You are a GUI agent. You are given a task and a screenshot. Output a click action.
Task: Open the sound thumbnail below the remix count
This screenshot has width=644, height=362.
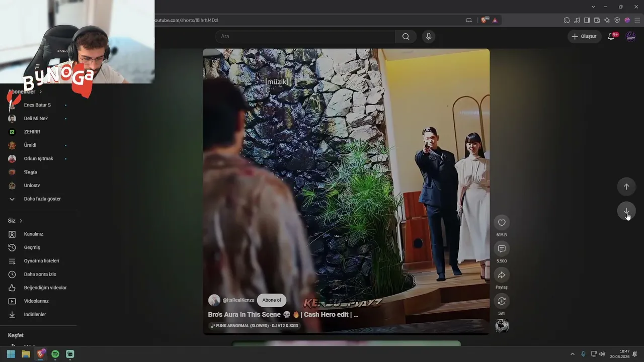tap(502, 326)
